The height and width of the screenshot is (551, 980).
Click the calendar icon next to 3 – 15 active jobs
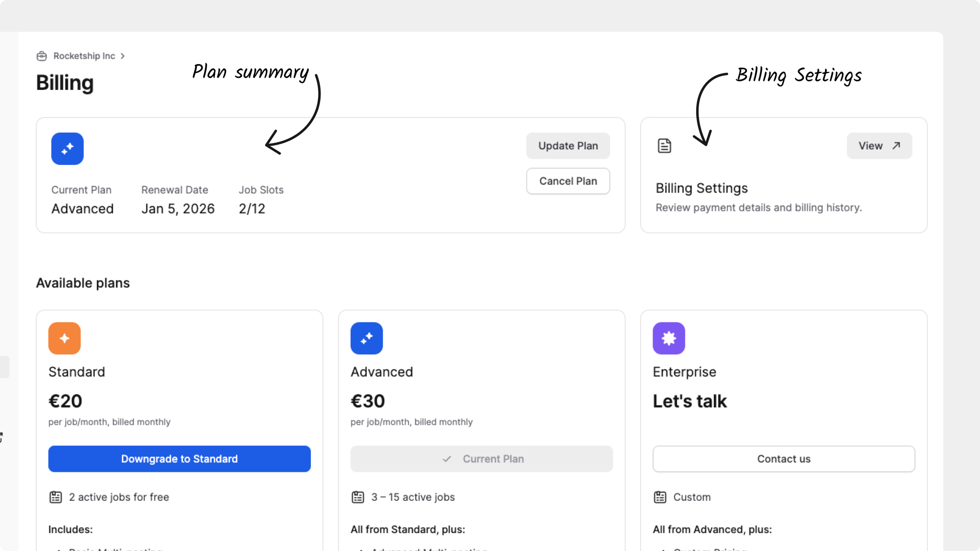click(x=358, y=497)
